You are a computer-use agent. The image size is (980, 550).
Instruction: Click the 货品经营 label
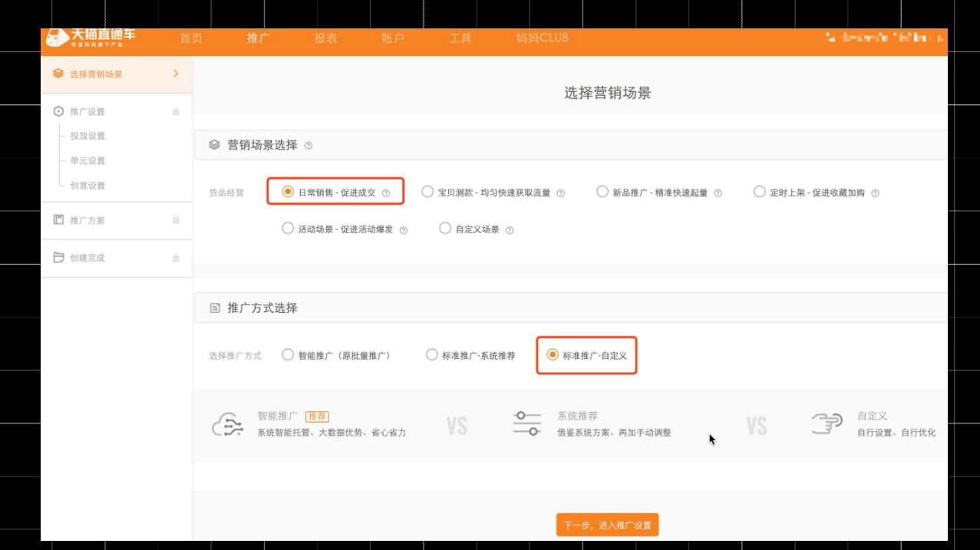tap(226, 193)
